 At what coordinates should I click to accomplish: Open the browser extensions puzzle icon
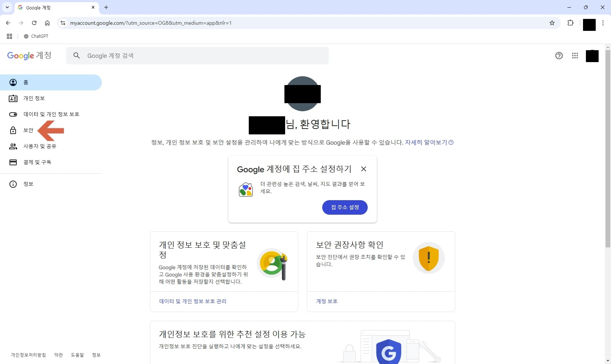click(x=570, y=23)
